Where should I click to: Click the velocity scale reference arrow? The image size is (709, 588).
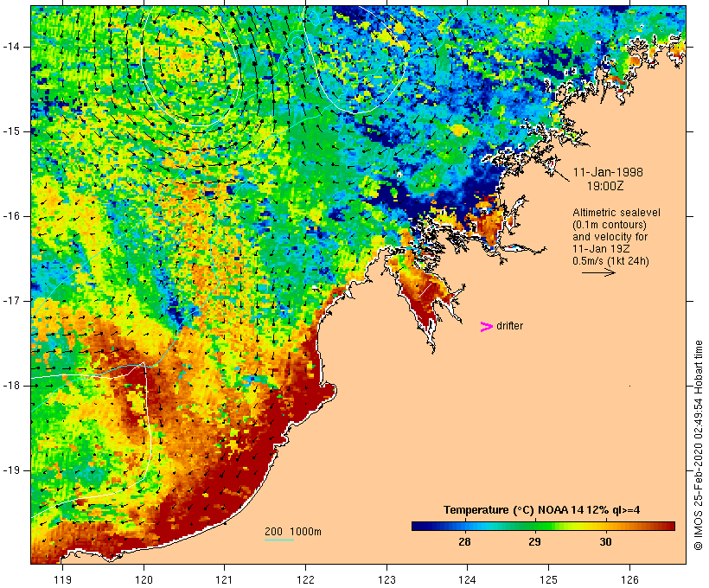coord(598,272)
